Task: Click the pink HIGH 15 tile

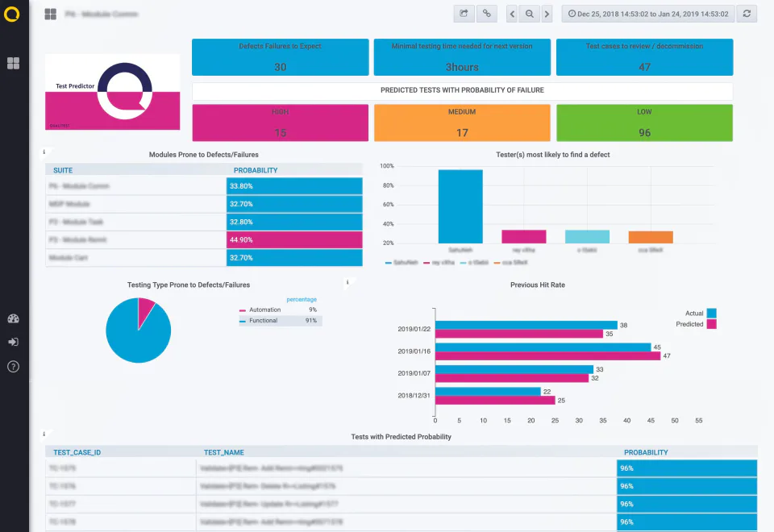Action: (281, 123)
